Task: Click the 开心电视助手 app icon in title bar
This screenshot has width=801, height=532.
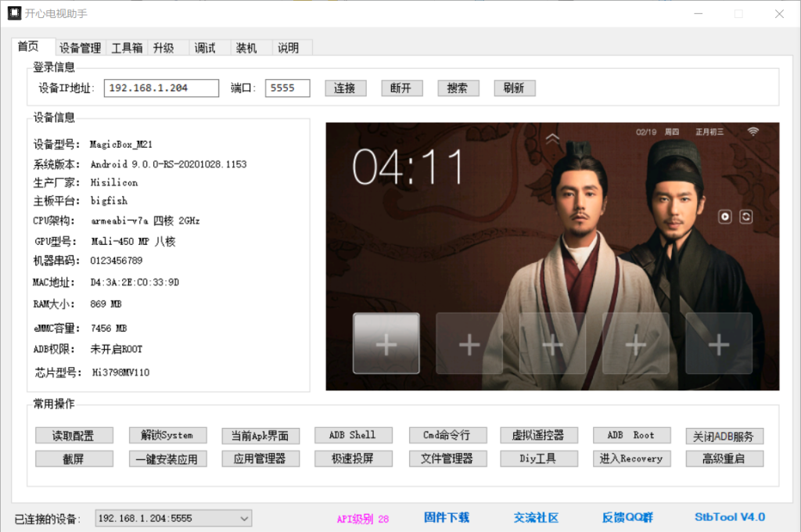Action: coord(14,13)
